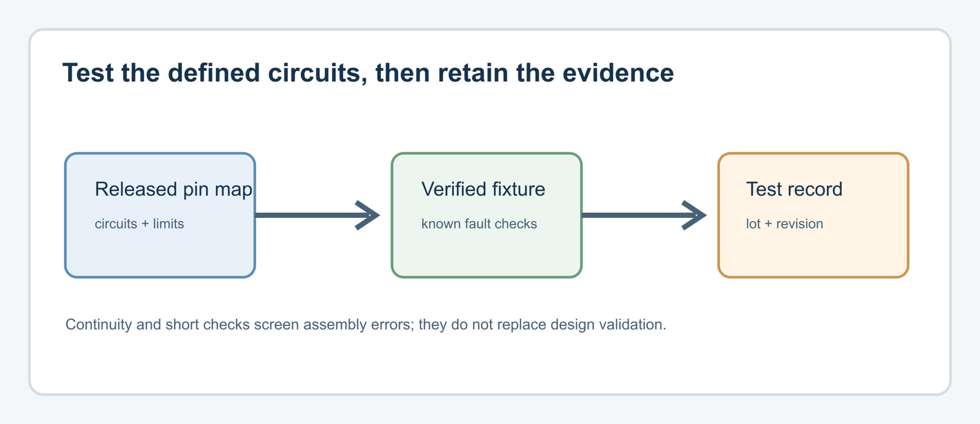Click the word 'Test' starting the title
Image resolution: width=980 pixels, height=424 pixels.
pos(88,73)
